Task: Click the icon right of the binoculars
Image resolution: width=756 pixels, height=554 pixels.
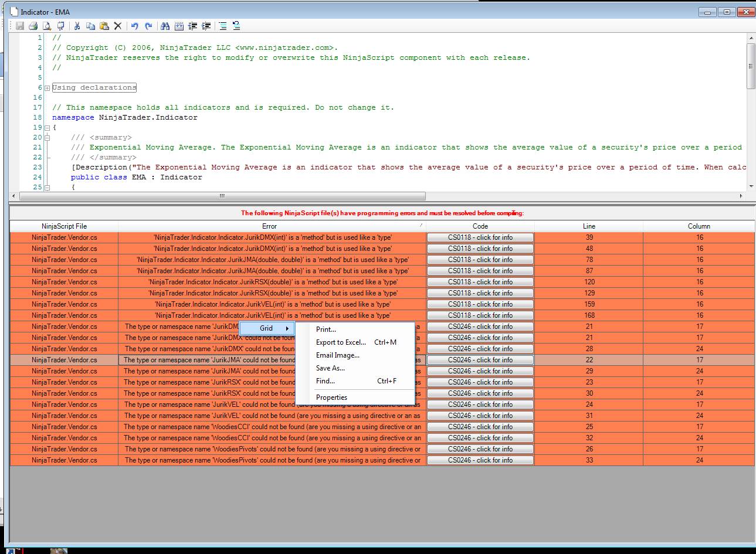Action: click(x=179, y=26)
